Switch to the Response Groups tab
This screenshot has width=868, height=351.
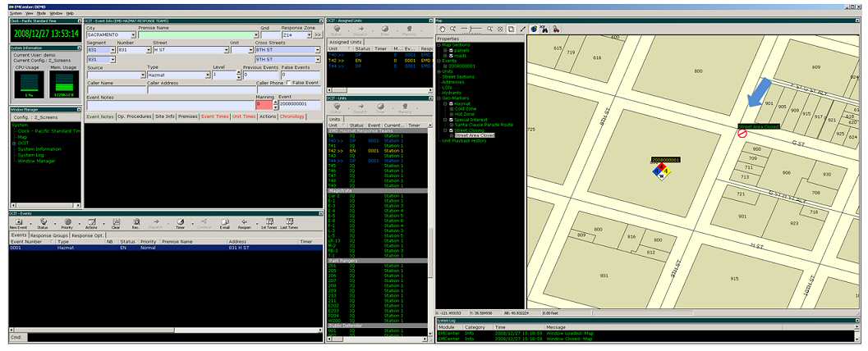[x=49, y=235]
